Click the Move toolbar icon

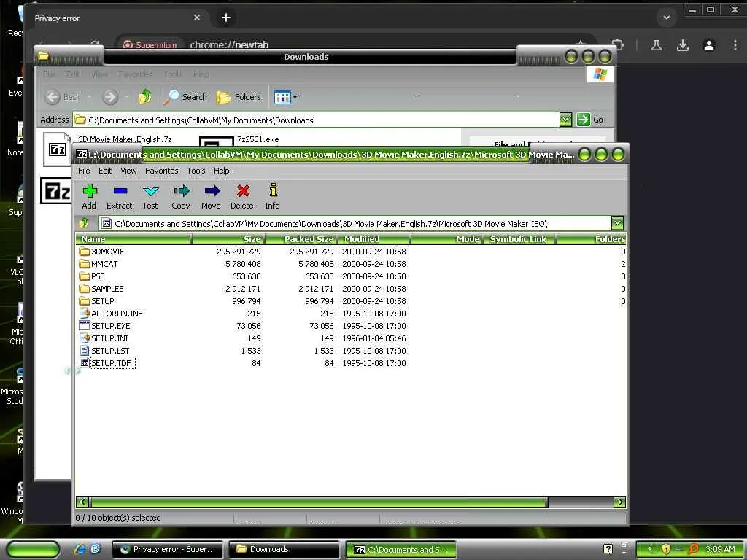point(211,197)
